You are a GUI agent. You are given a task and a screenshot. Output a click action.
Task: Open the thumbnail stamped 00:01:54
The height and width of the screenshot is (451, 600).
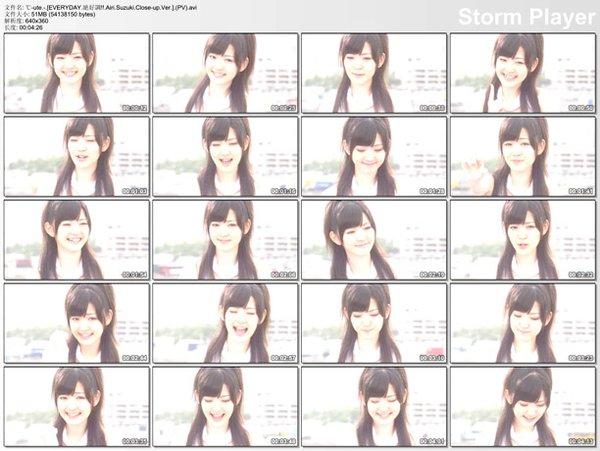(75, 240)
